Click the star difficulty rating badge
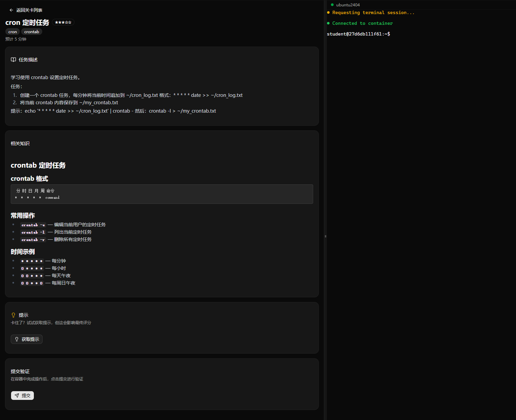516x420 pixels. pyautogui.click(x=63, y=22)
